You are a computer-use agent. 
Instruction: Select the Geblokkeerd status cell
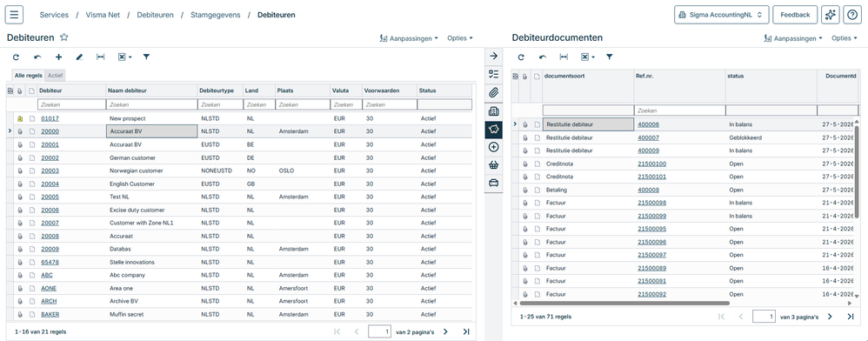coord(771,137)
